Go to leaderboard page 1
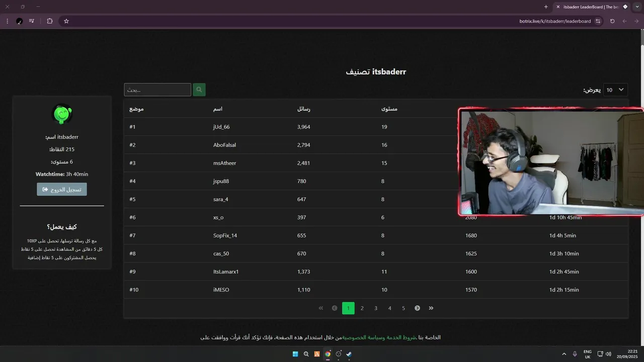Viewport: 644px width, 362px height. coord(348,308)
